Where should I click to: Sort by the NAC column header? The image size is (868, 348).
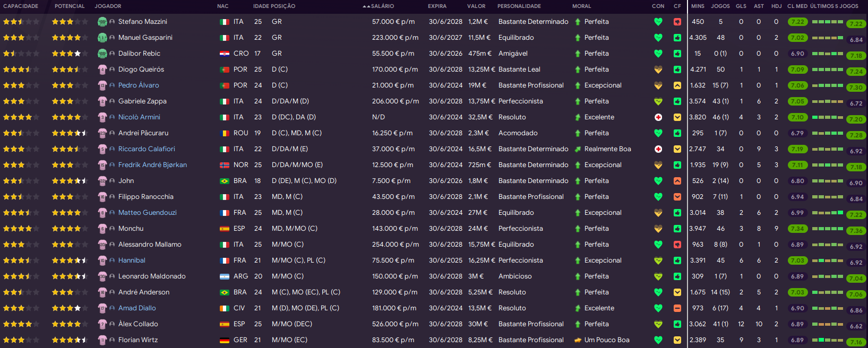click(x=223, y=6)
